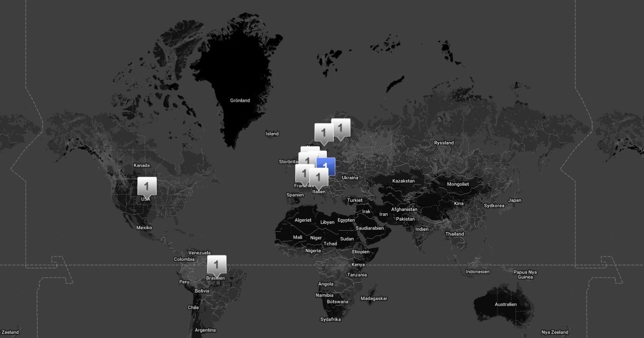Click the Colombia label
Screen dimensions: 644x338
tap(184, 259)
